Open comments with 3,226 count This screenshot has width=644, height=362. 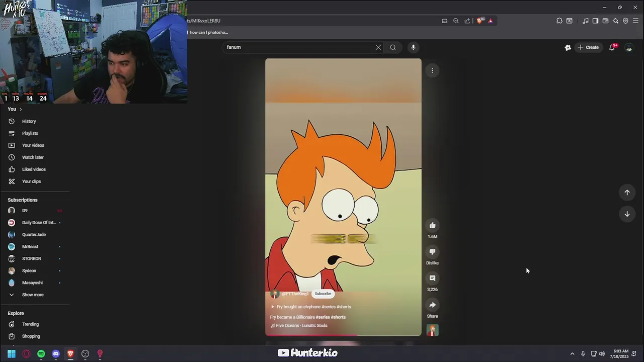click(x=432, y=279)
